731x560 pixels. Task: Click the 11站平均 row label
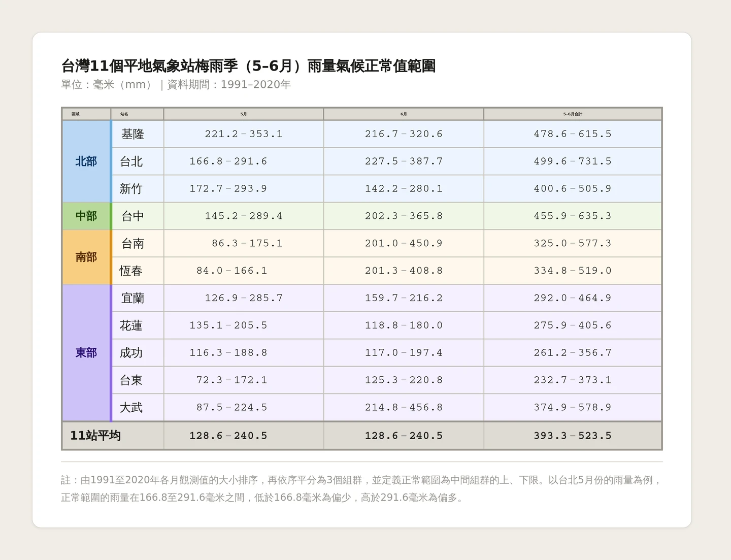[x=96, y=436]
